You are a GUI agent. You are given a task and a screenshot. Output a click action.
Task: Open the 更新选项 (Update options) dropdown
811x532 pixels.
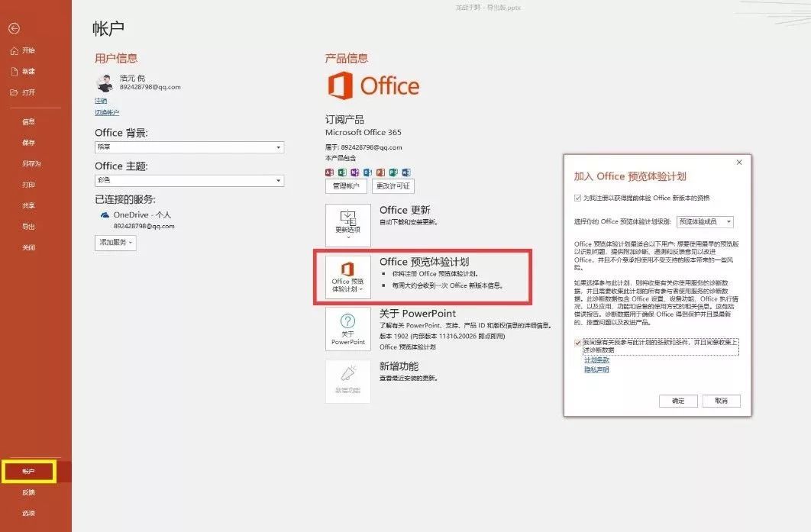(x=348, y=225)
